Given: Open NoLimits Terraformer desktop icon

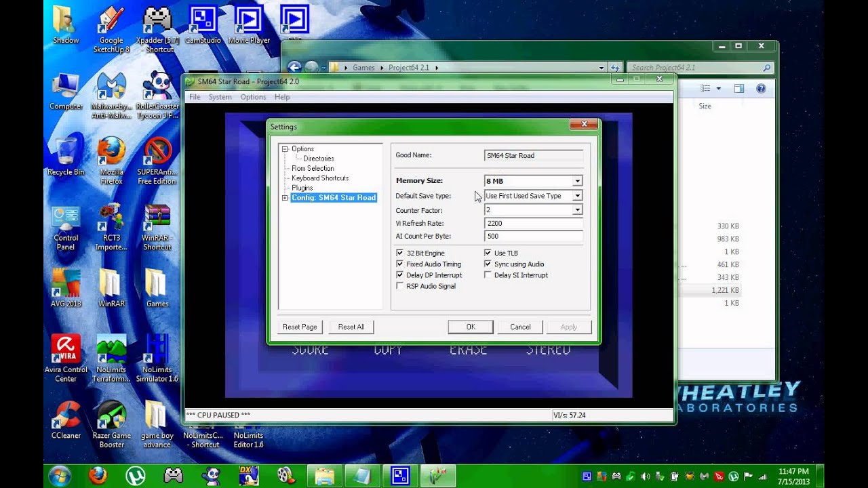Looking at the screenshot, I should coord(111,359).
